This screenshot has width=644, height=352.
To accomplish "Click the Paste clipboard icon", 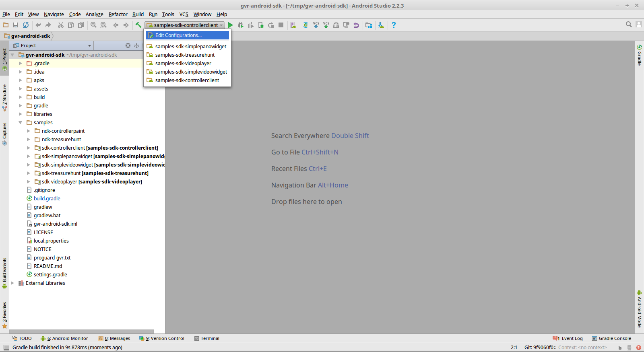I will [x=81, y=25].
